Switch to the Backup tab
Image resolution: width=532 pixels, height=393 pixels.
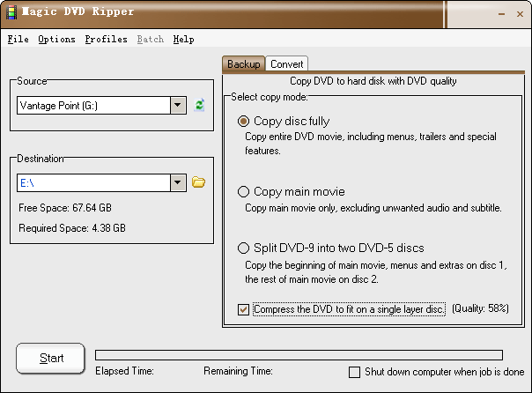pos(244,63)
